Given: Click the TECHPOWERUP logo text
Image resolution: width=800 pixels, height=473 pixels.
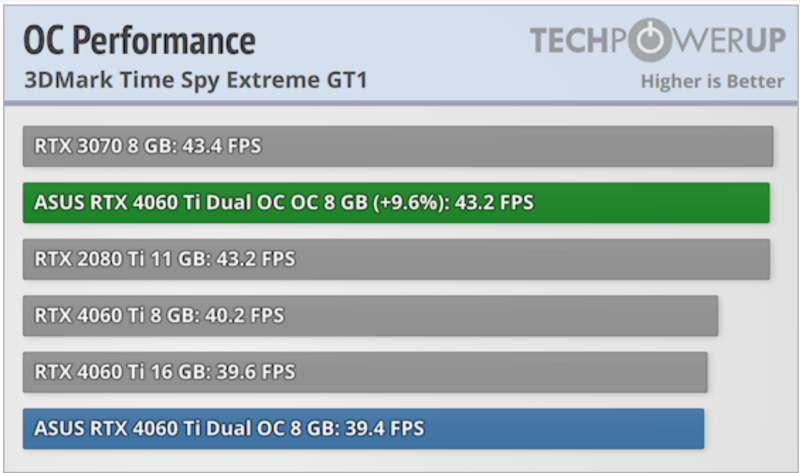Looking at the screenshot, I should pos(657,40).
